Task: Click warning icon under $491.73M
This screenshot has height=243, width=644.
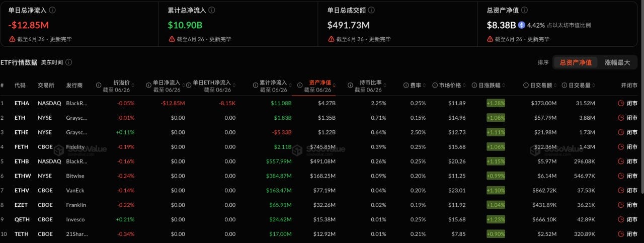Action: click(331, 39)
